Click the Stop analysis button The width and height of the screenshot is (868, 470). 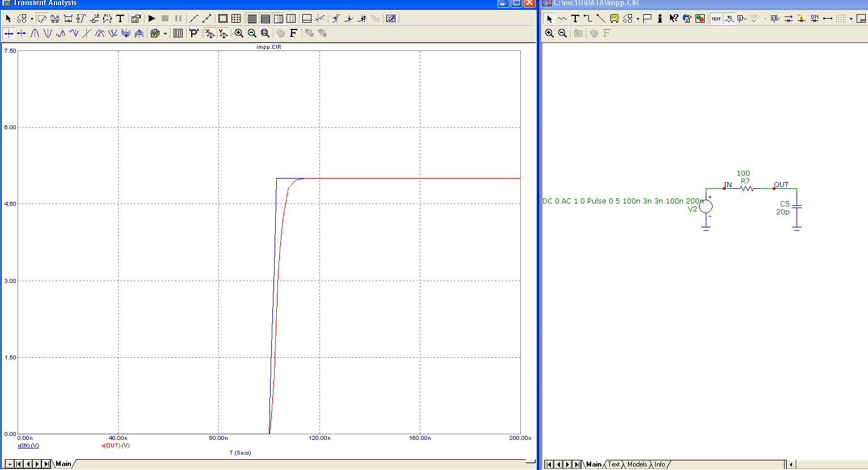(165, 19)
